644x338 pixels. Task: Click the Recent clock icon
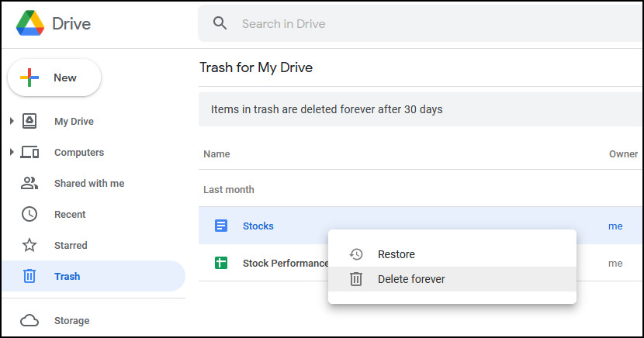click(29, 214)
